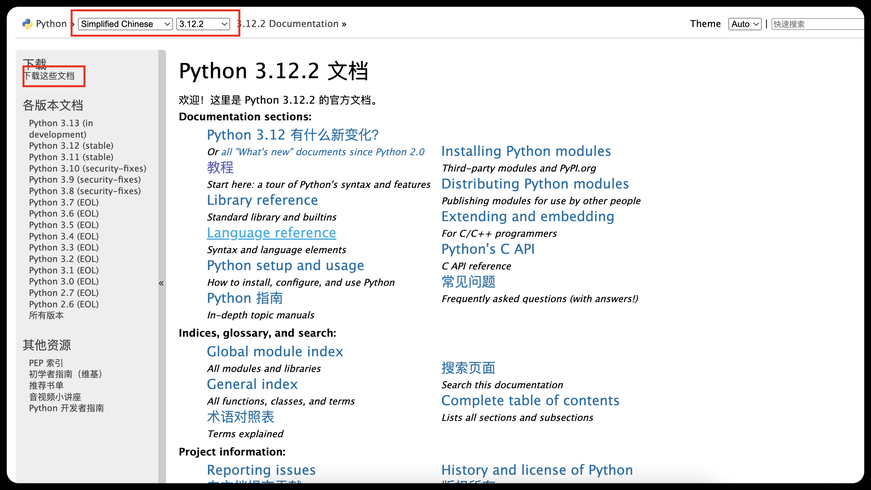This screenshot has height=490, width=871.
Task: Open Python 指南 HOWTOs link
Action: (x=244, y=298)
